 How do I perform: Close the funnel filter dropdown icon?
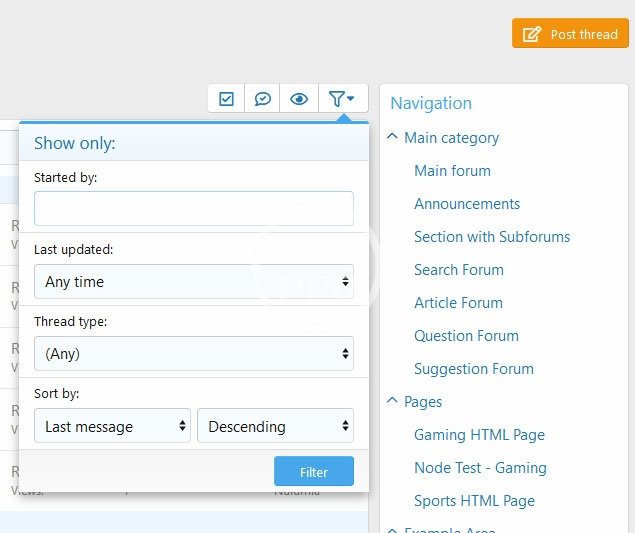pyautogui.click(x=342, y=99)
